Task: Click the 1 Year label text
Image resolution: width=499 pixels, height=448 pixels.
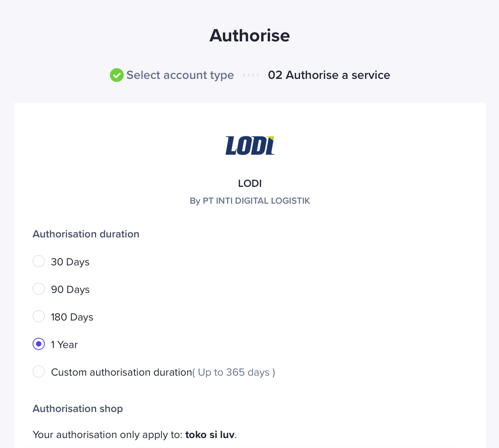Action: pos(64,345)
